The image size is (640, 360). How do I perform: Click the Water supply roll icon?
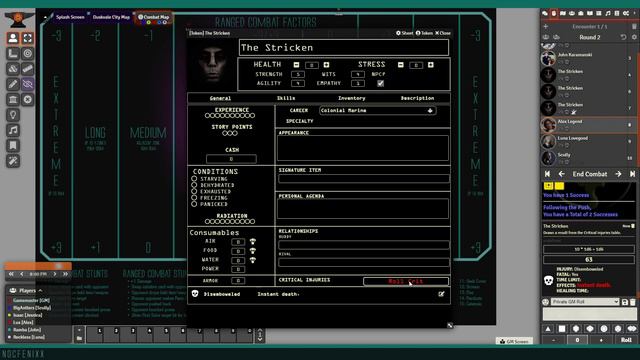253,260
